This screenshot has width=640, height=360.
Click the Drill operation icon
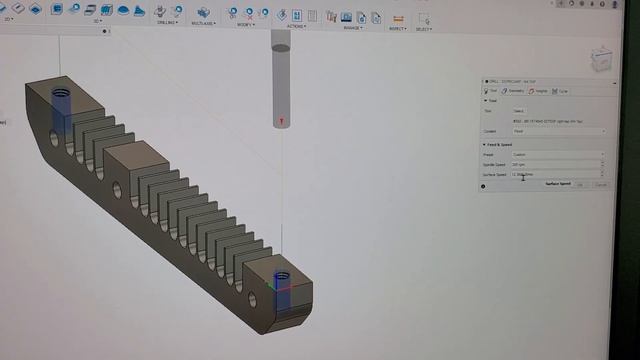(x=160, y=11)
